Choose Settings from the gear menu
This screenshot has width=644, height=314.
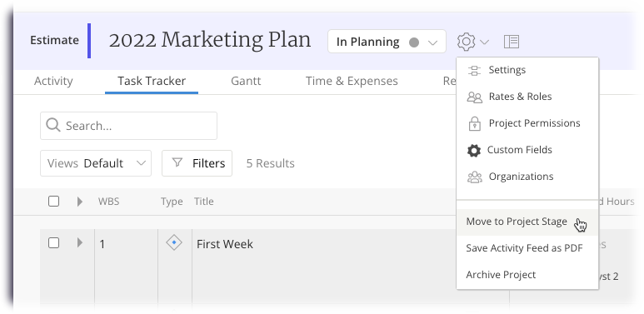(x=527, y=70)
